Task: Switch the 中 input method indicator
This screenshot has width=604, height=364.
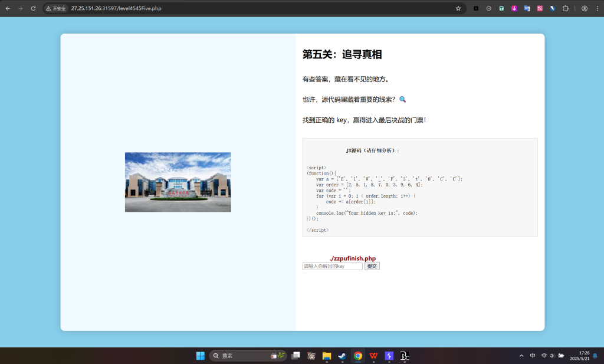Action: click(x=533, y=356)
